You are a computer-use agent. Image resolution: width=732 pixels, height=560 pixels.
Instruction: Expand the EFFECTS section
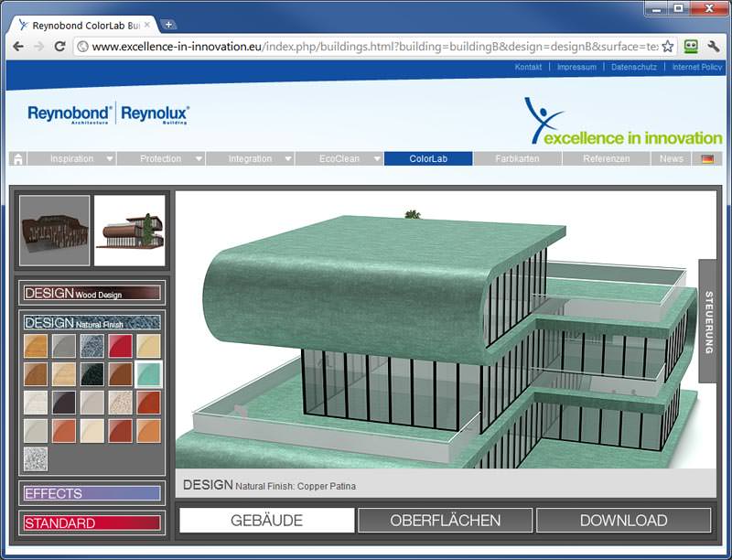92,493
